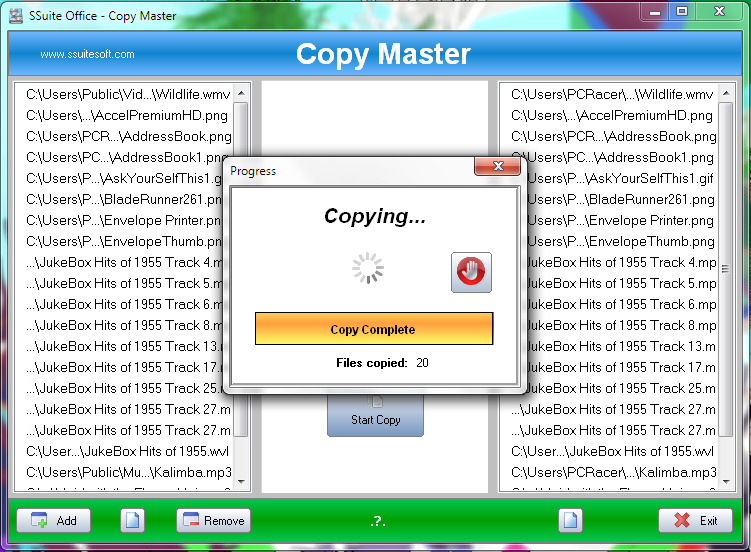
Task: Click the blank document icon next to Add
Action: (133, 520)
